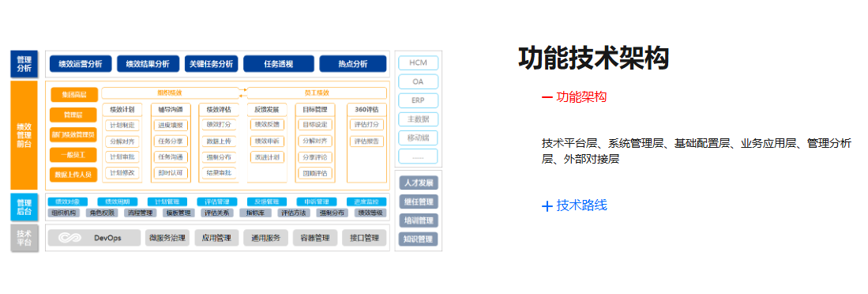Image resolution: width=868 pixels, height=294 pixels.
Task: Click the architecture layers description paragraph
Action: tap(697, 152)
